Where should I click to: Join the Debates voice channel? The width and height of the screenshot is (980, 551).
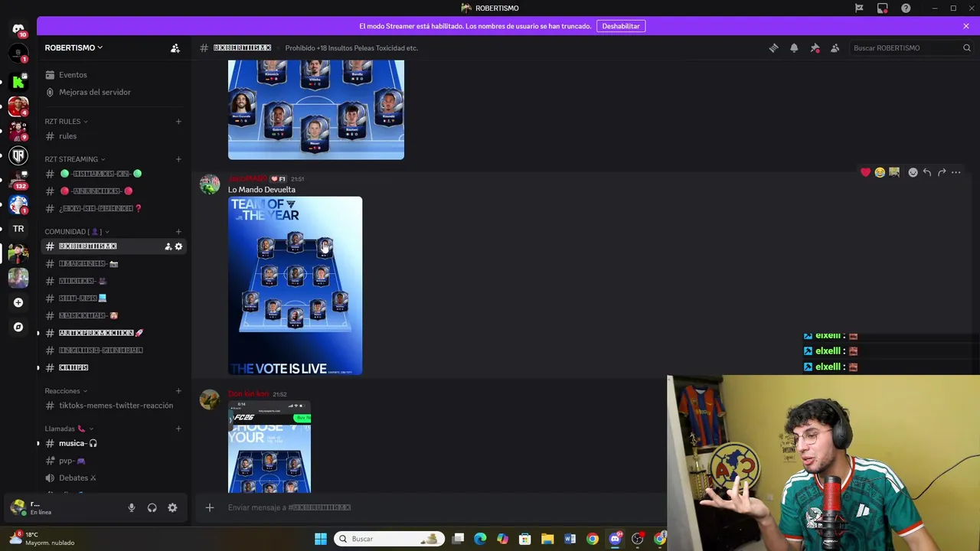pyautogui.click(x=115, y=478)
